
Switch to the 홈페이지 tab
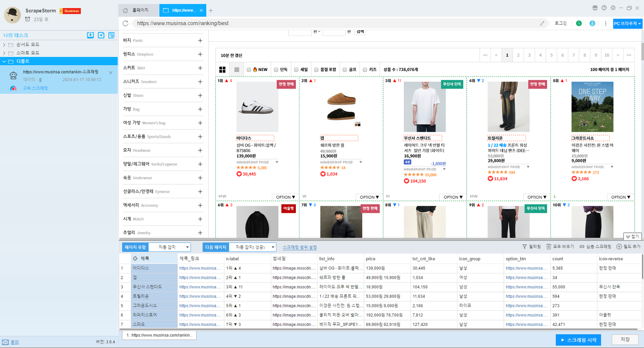(x=139, y=10)
